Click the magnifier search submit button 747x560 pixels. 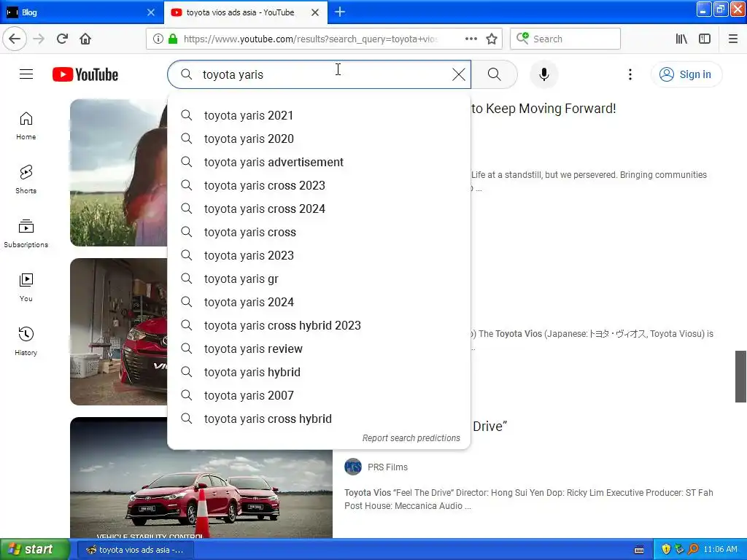tap(495, 74)
